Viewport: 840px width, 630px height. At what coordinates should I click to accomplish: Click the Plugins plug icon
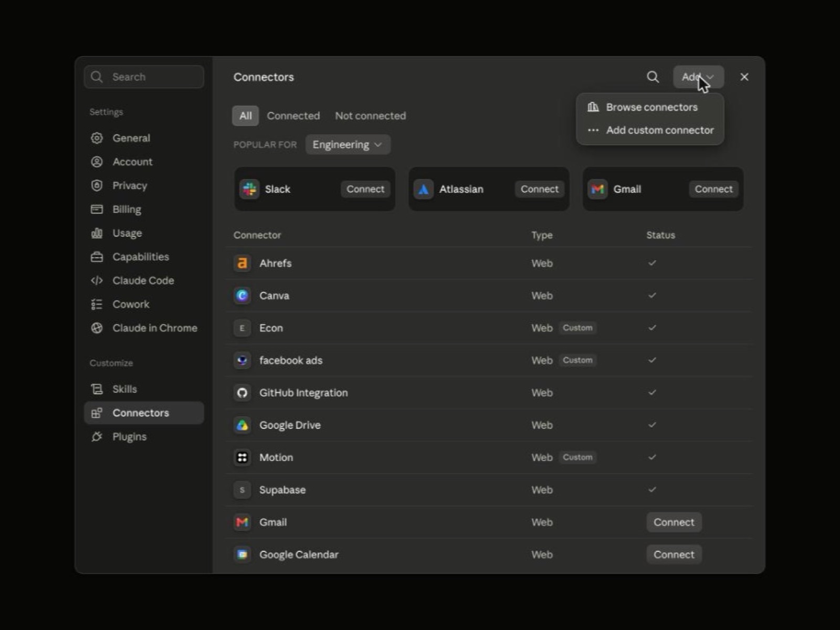(x=97, y=437)
